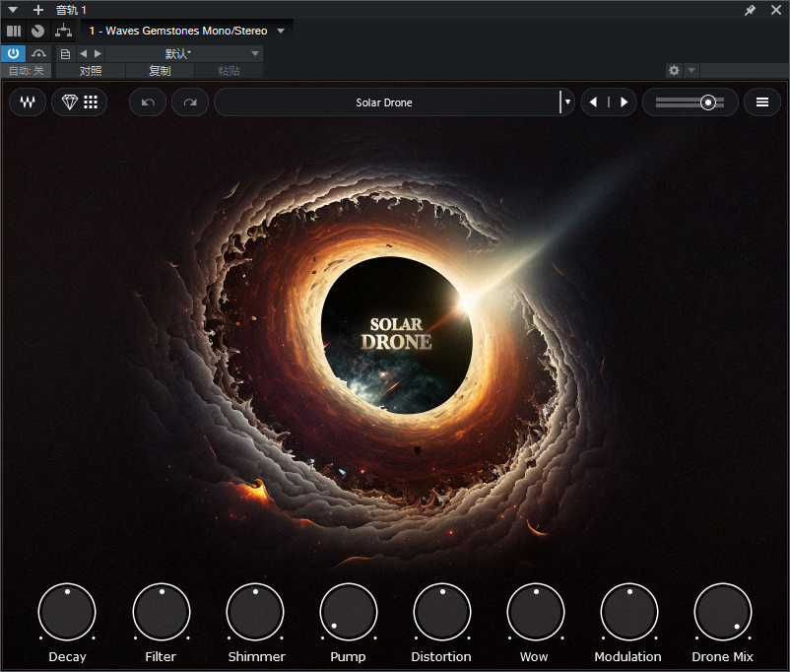Image resolution: width=790 pixels, height=672 pixels.
Task: Open the routing diagram icon
Action: [x=63, y=32]
